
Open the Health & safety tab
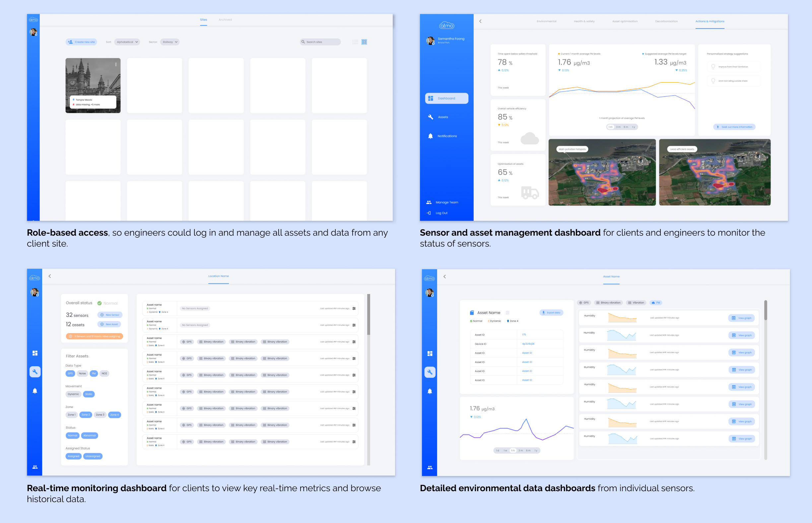(x=584, y=22)
